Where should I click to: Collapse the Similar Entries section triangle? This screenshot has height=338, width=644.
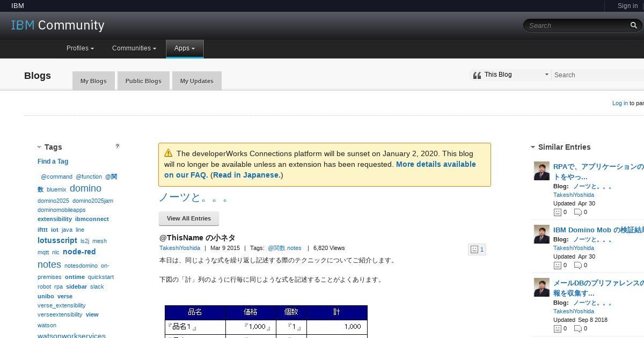tap(533, 147)
